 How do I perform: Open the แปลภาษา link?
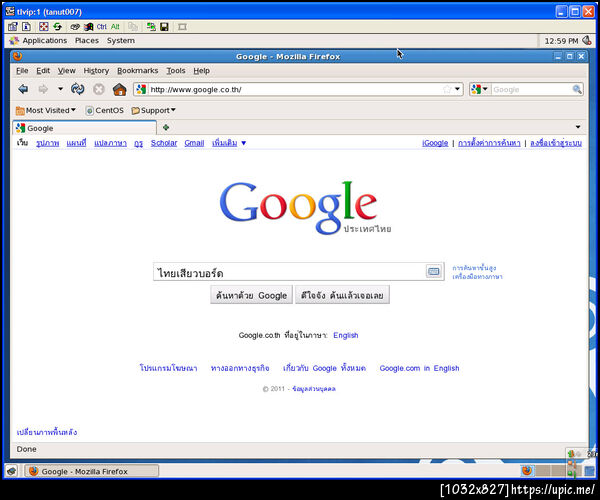(x=110, y=143)
